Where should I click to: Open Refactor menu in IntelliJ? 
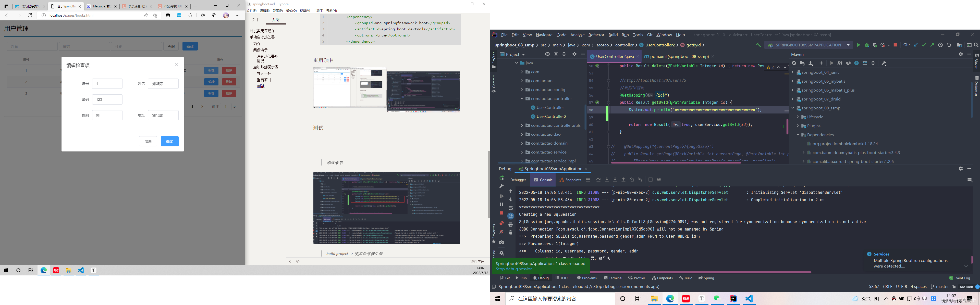click(596, 35)
